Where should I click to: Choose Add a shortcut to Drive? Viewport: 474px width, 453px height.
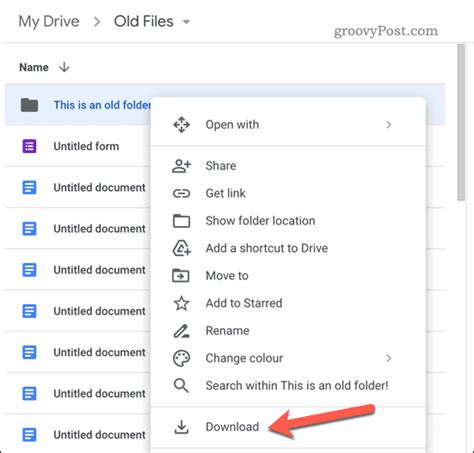(x=288, y=248)
